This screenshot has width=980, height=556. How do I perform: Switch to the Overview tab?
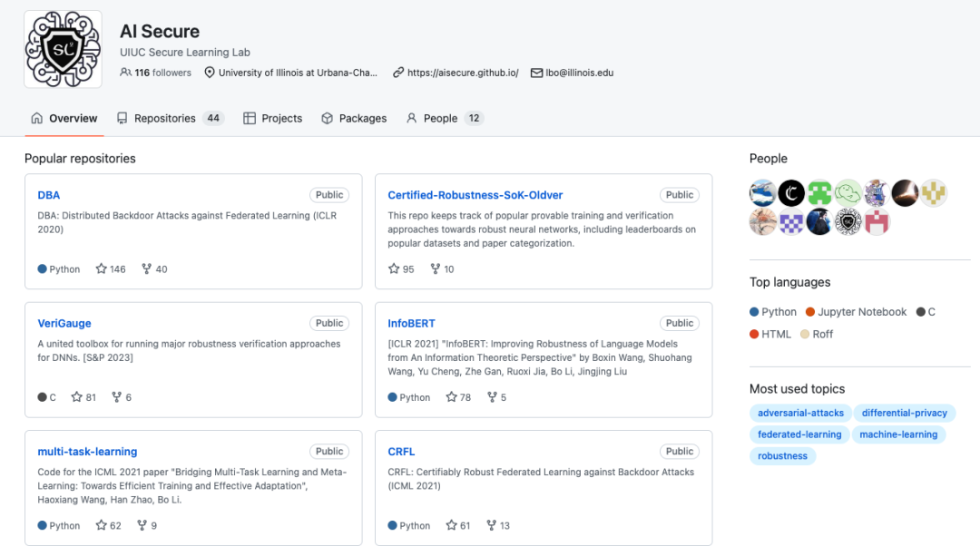click(64, 118)
